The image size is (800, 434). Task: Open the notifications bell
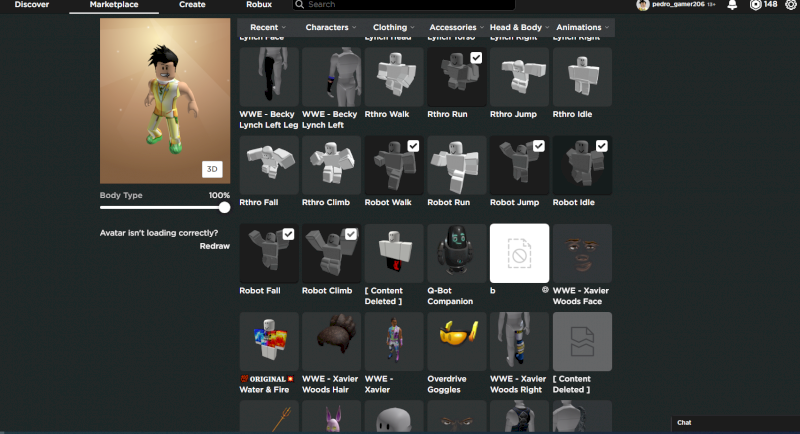[732, 5]
